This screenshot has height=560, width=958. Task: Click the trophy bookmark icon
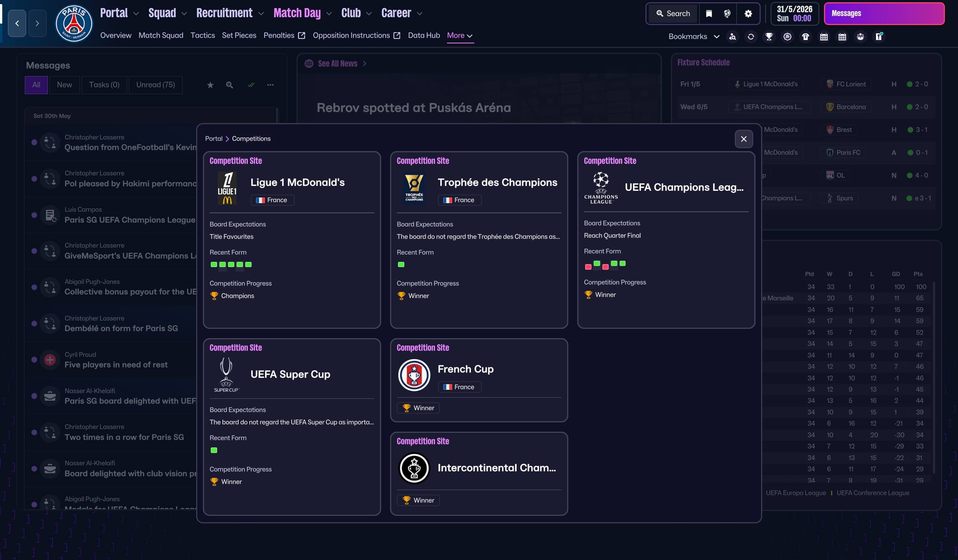[769, 36]
